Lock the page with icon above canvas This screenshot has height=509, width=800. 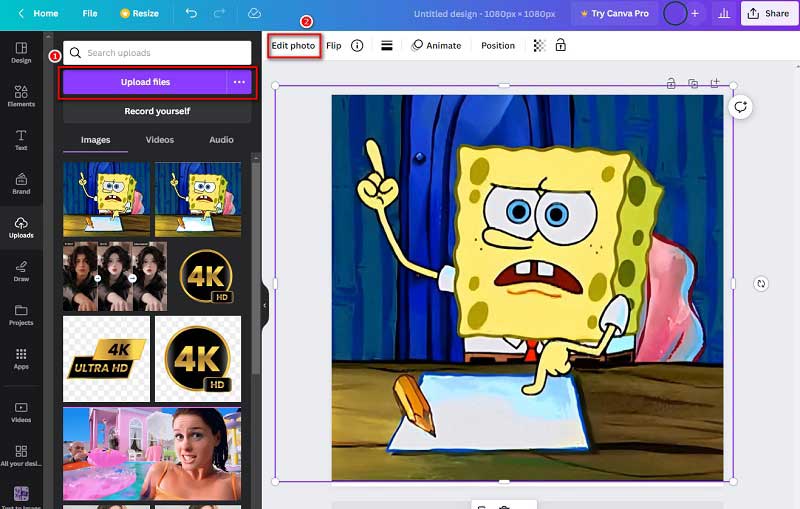coord(671,83)
